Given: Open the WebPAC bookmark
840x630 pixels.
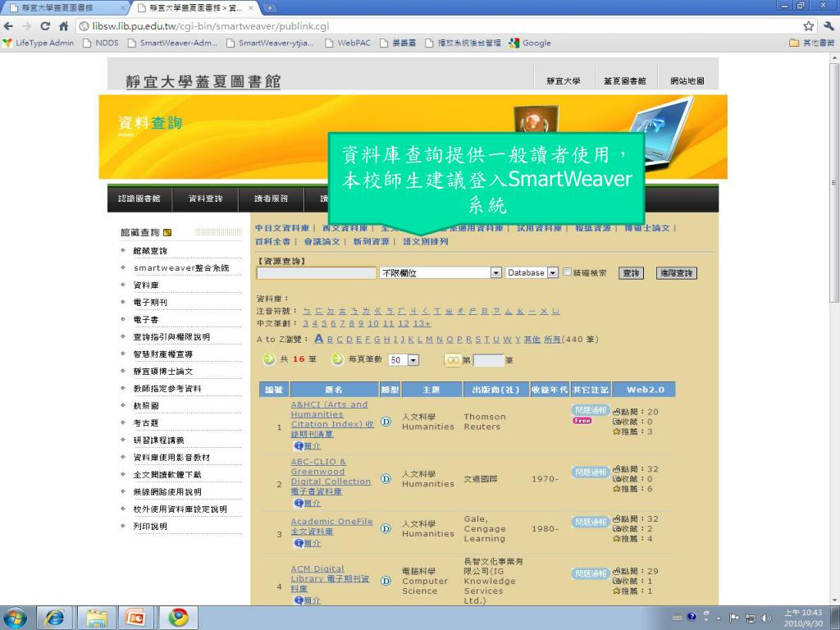Looking at the screenshot, I should click(348, 43).
